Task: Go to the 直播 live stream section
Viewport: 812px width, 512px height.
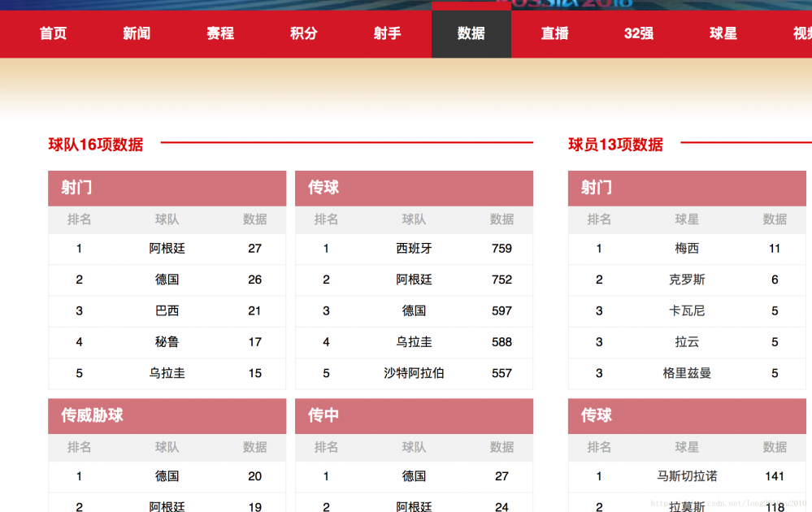Action: tap(554, 34)
